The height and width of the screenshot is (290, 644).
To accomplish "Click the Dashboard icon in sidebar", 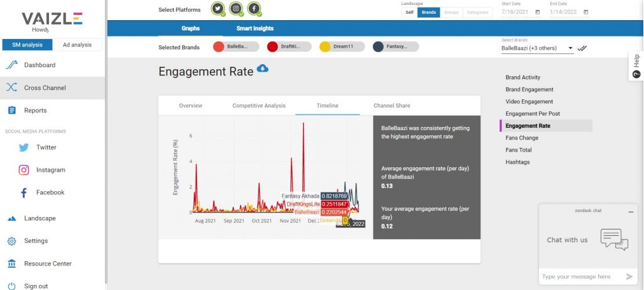I will click(x=11, y=65).
